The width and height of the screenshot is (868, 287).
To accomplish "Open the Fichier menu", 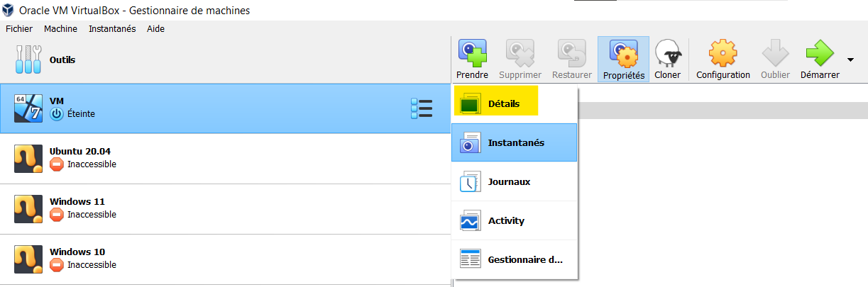I will 19,29.
